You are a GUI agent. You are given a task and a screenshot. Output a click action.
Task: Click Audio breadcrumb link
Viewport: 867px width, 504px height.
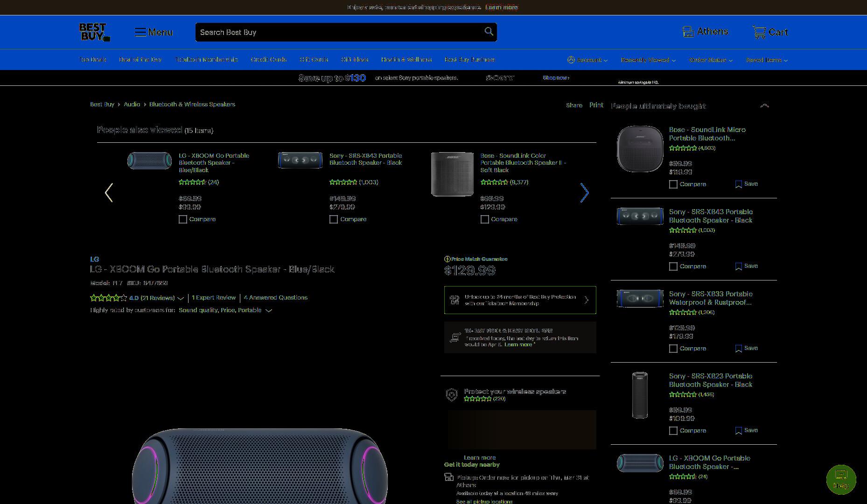pyautogui.click(x=132, y=105)
